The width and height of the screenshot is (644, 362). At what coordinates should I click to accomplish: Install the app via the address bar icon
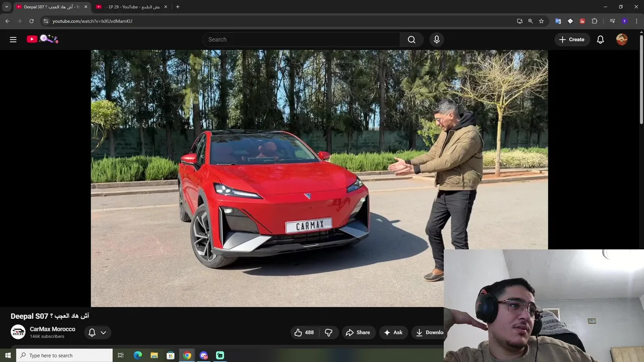(519, 21)
